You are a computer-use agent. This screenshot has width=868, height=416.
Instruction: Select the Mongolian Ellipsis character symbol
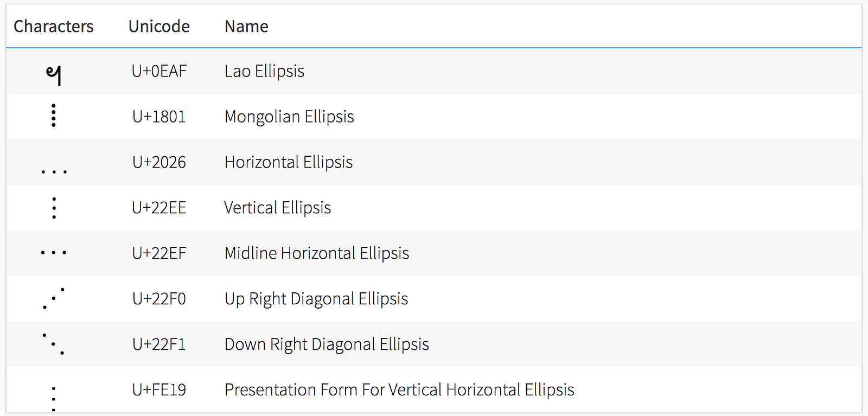coord(53,116)
